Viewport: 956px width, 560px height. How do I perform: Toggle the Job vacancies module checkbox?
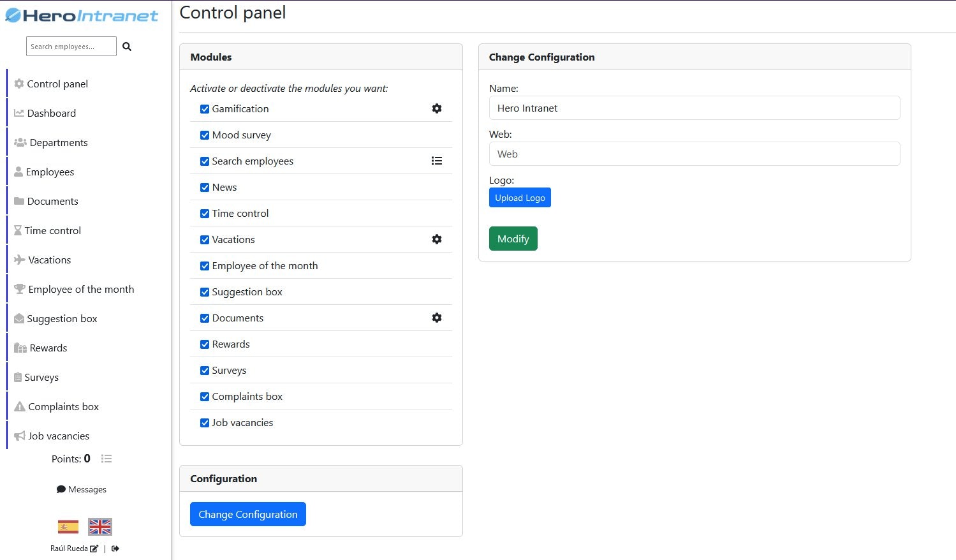205,423
